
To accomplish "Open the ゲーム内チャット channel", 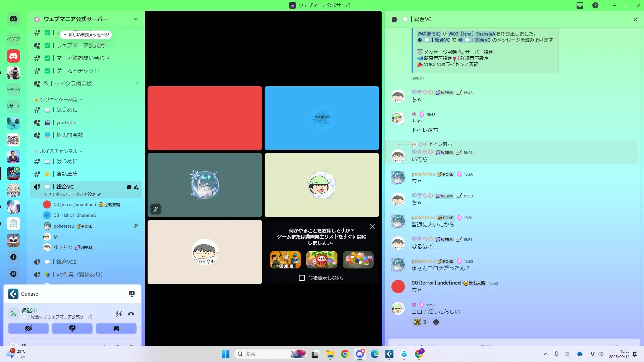I will coord(78,71).
